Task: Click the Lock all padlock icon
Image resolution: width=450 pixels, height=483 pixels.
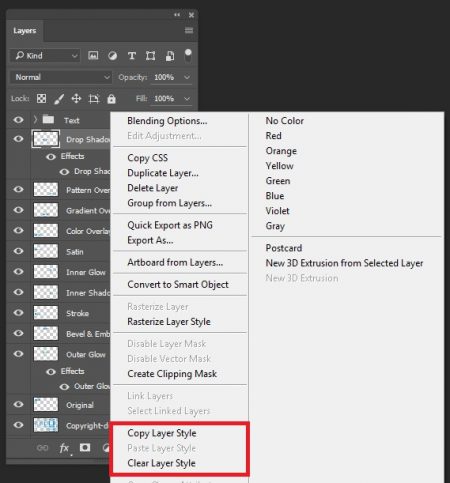Action: point(111,99)
